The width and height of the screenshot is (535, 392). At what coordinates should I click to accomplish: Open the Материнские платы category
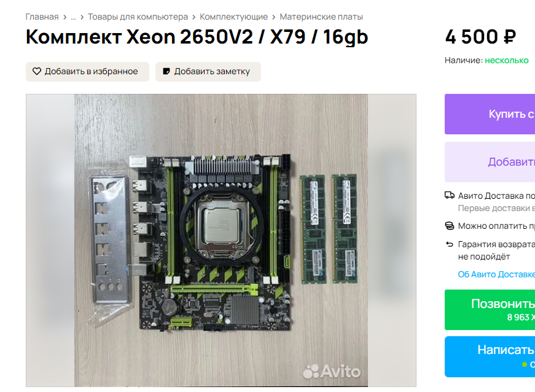click(x=321, y=17)
